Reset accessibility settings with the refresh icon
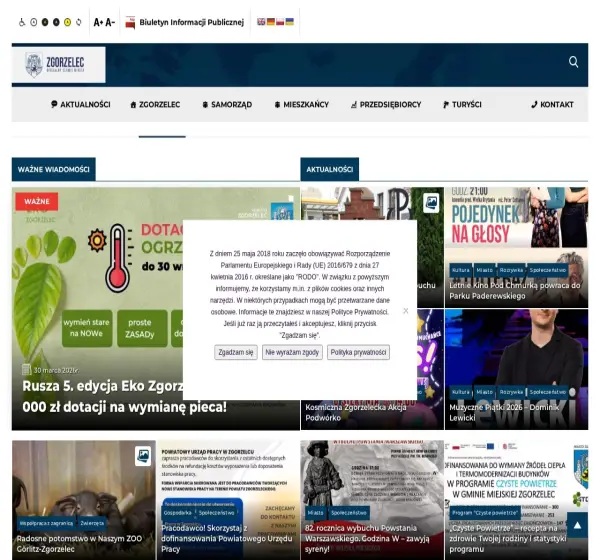600x560 pixels. [x=78, y=22]
